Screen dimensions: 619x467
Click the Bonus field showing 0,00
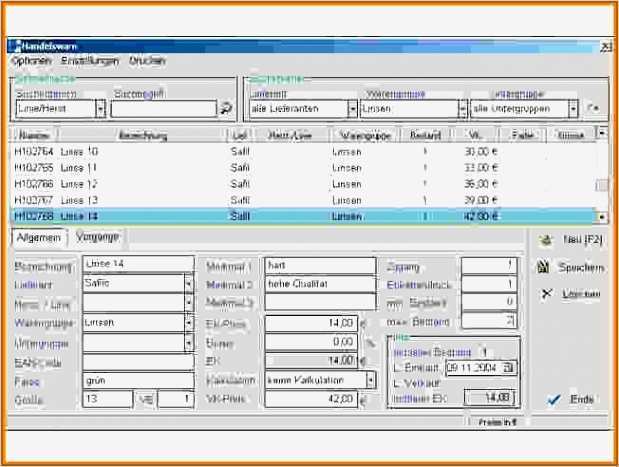[x=311, y=341]
